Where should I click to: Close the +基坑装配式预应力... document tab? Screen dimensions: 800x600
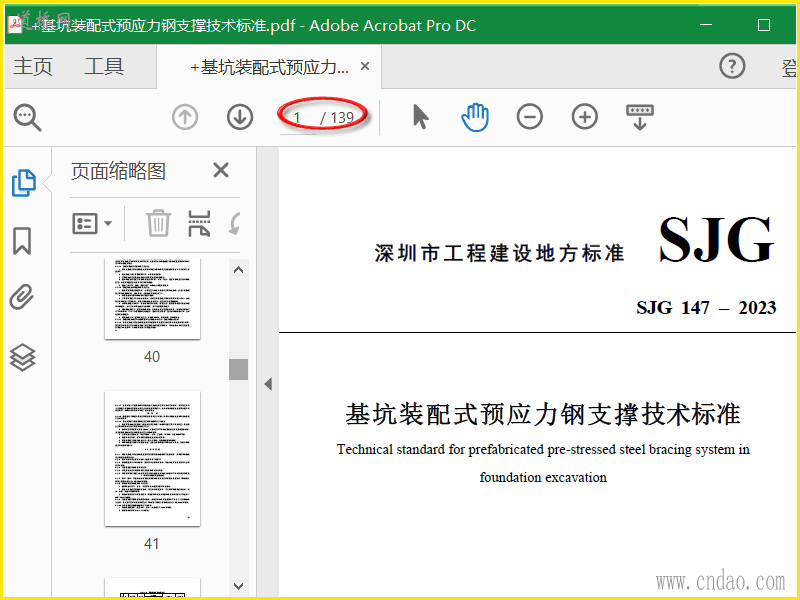coord(365,66)
